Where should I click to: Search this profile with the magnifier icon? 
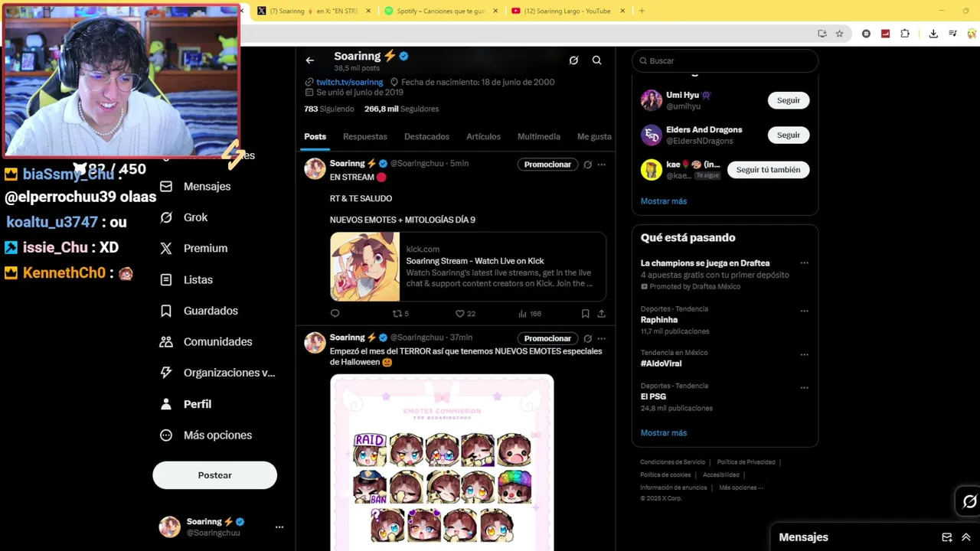point(597,60)
